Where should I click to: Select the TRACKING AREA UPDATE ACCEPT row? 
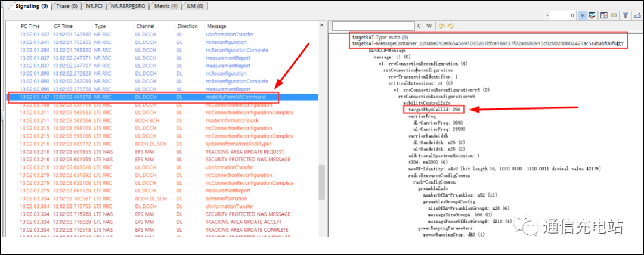163,222
